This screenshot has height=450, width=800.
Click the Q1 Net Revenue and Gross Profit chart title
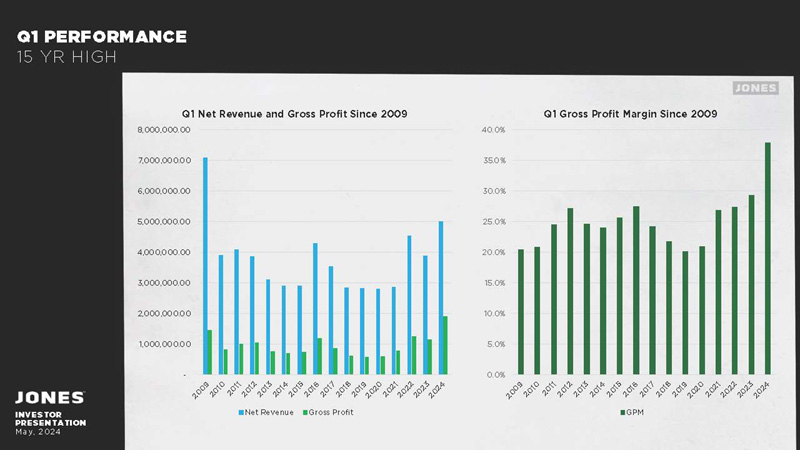[x=294, y=114]
